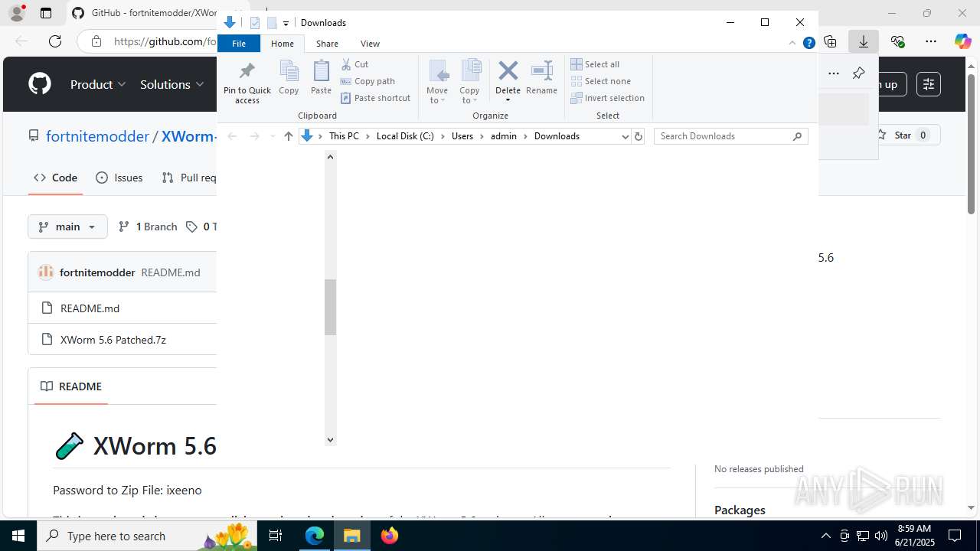Open Edge downloads toolbar icon
This screenshot has width=980, height=551.
[x=863, y=41]
